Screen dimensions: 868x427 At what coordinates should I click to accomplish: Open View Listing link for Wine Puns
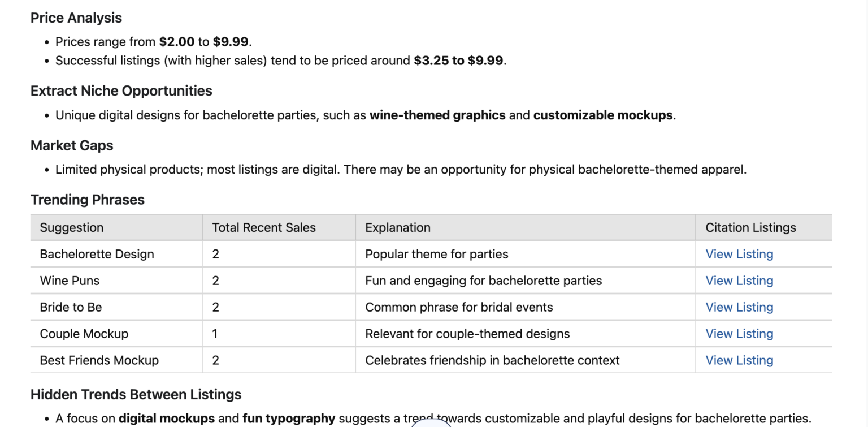(739, 281)
